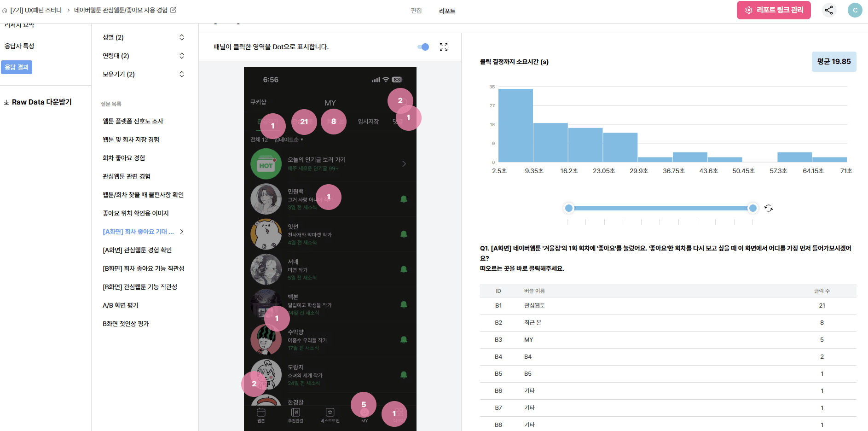Select 응답 결과 in left sidebar
This screenshot has width=868, height=431.
pos(17,67)
